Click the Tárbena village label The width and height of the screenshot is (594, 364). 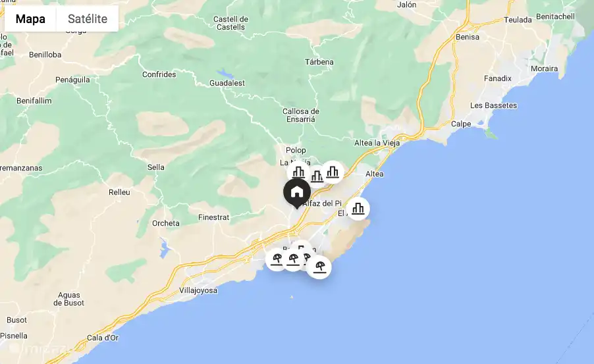319,62
